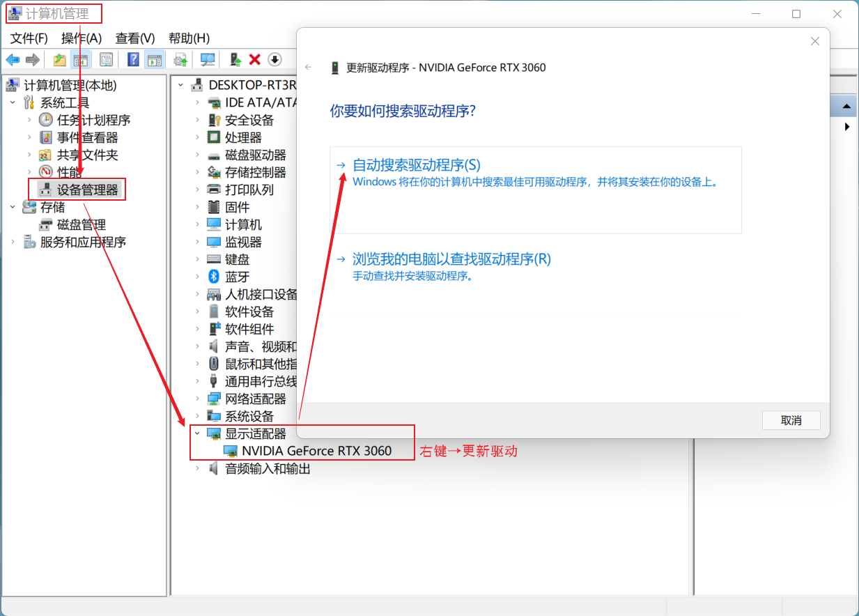
Task: Open the Properties toolbar icon
Action: [106, 60]
